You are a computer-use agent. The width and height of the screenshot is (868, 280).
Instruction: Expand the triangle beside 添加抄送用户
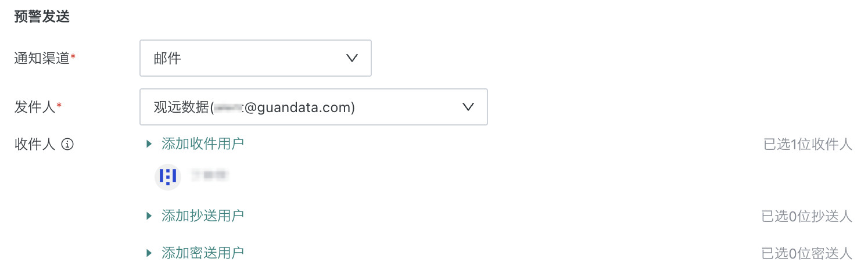pyautogui.click(x=149, y=216)
